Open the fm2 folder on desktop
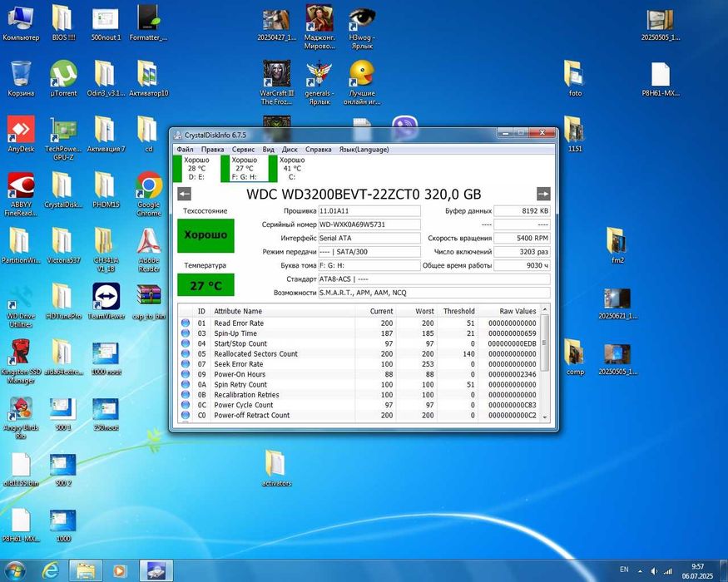 pos(617,246)
